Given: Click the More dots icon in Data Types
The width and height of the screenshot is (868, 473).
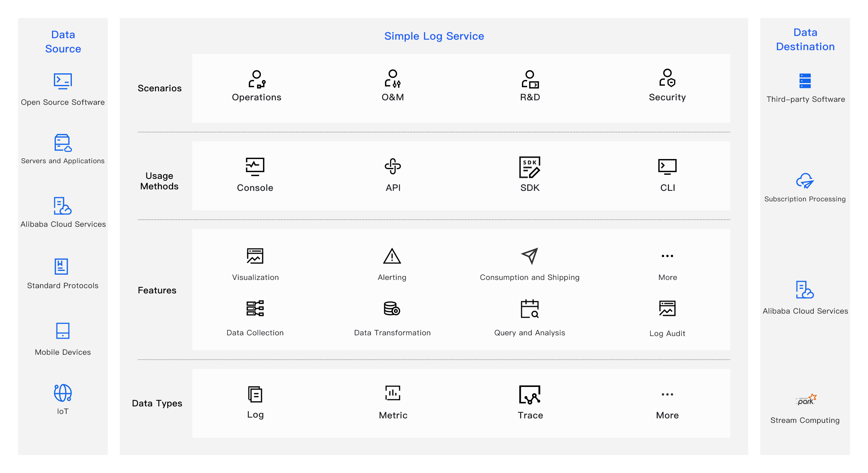Looking at the screenshot, I should click(x=667, y=394).
